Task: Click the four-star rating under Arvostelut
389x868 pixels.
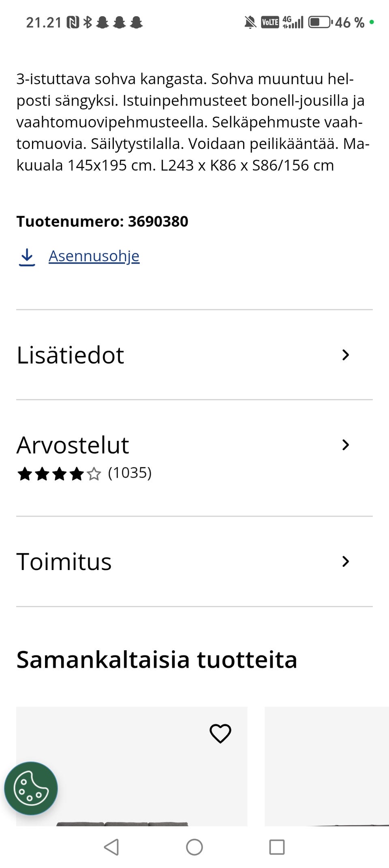Action: [59, 474]
